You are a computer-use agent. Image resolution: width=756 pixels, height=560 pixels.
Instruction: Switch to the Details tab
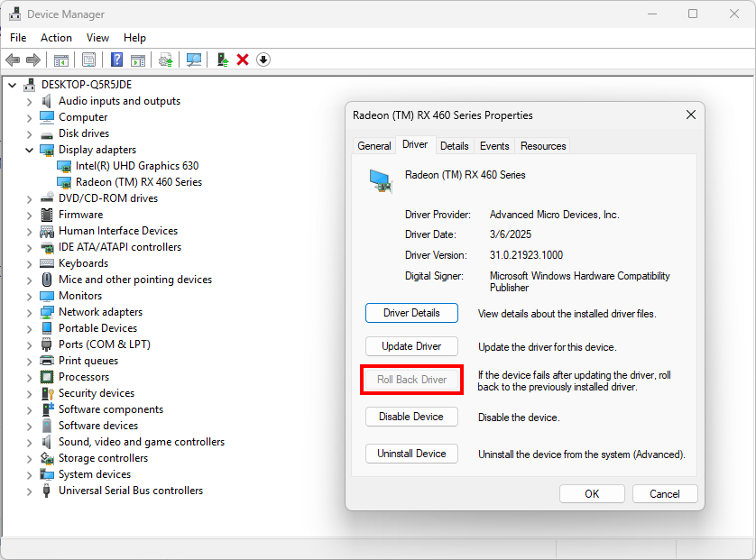pos(454,146)
